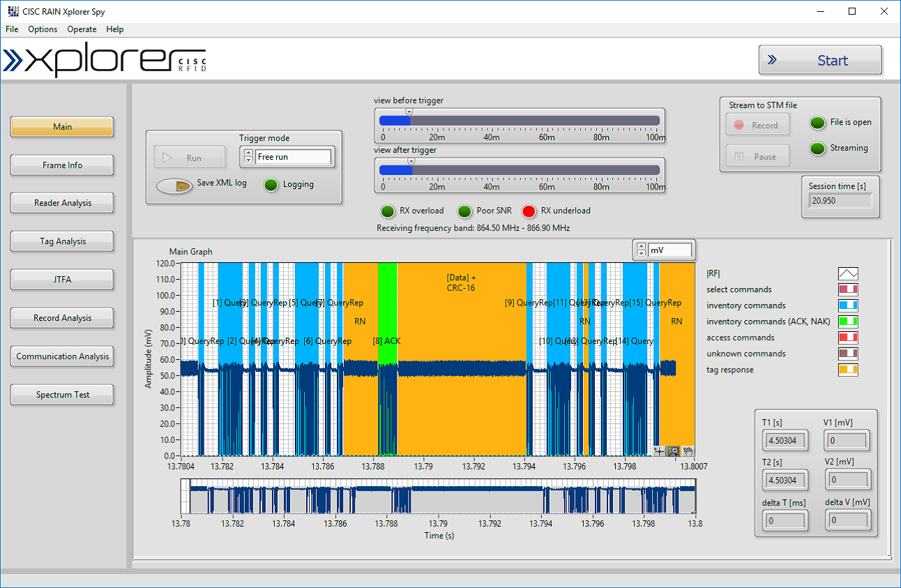Click access commands red legend swatch

[848, 338]
